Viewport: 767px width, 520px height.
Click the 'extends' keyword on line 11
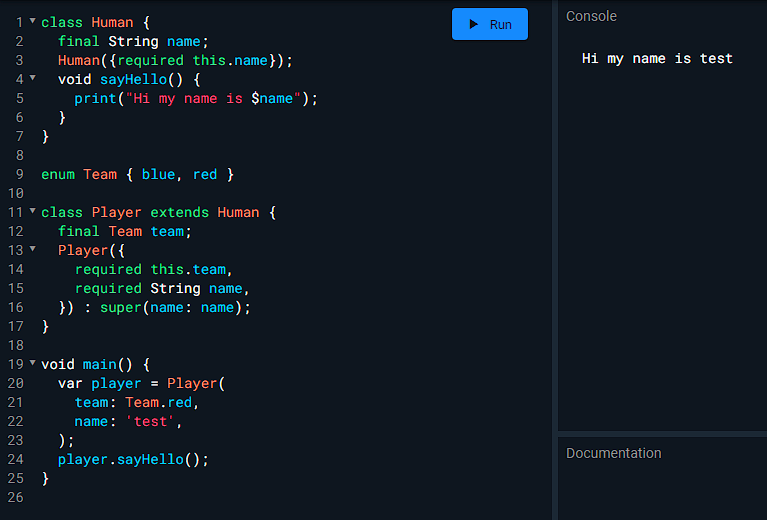click(179, 212)
